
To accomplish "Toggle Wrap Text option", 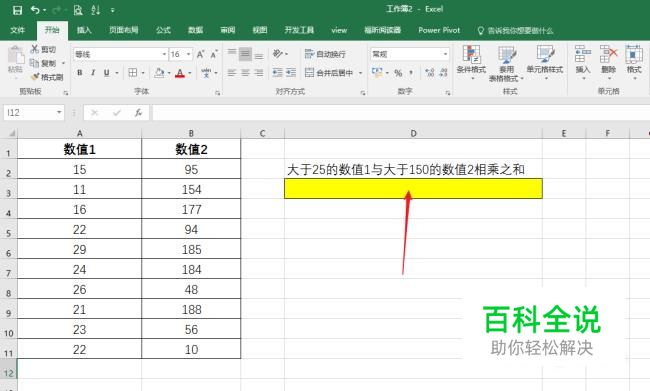I will click(325, 54).
